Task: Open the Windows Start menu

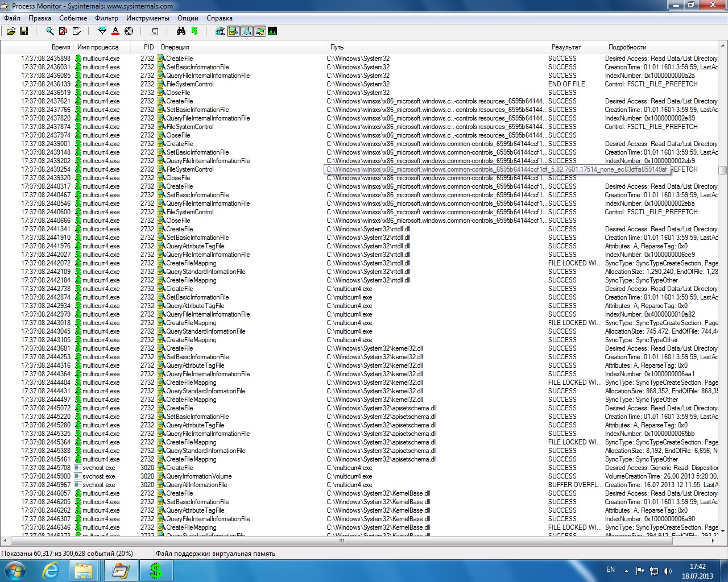Action: [15, 570]
